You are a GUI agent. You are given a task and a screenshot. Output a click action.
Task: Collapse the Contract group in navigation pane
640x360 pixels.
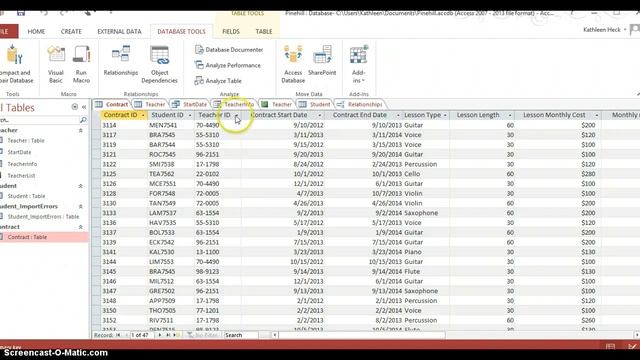point(80,227)
